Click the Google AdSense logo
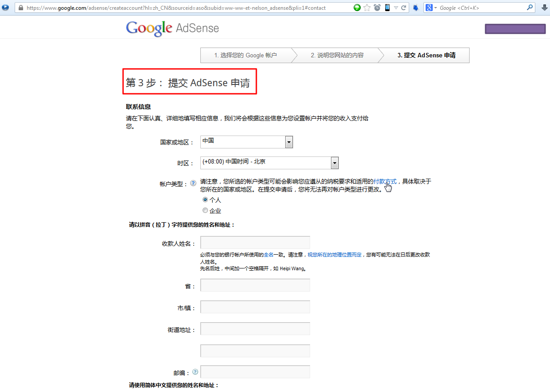 point(172,28)
